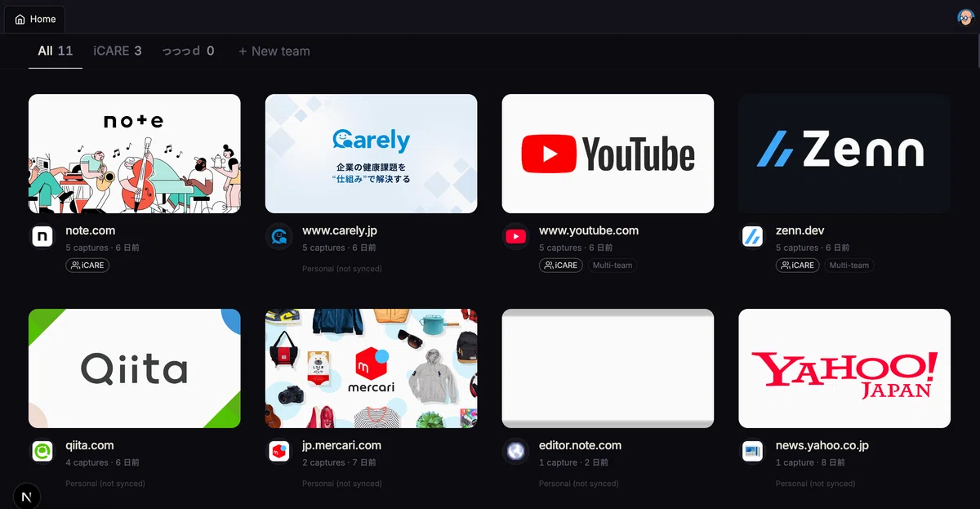Create a team with + New team
This screenshot has width=980, height=509.
click(274, 51)
